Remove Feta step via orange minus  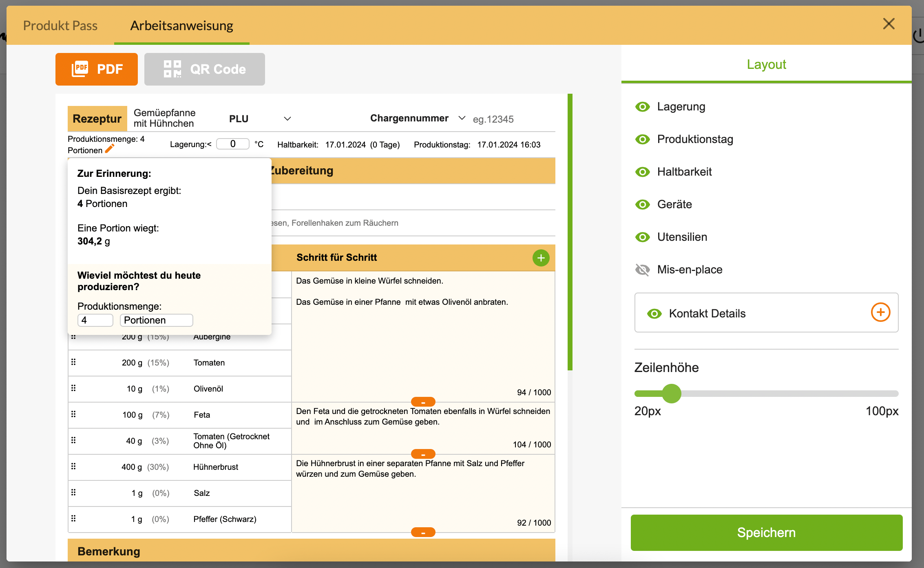point(423,454)
